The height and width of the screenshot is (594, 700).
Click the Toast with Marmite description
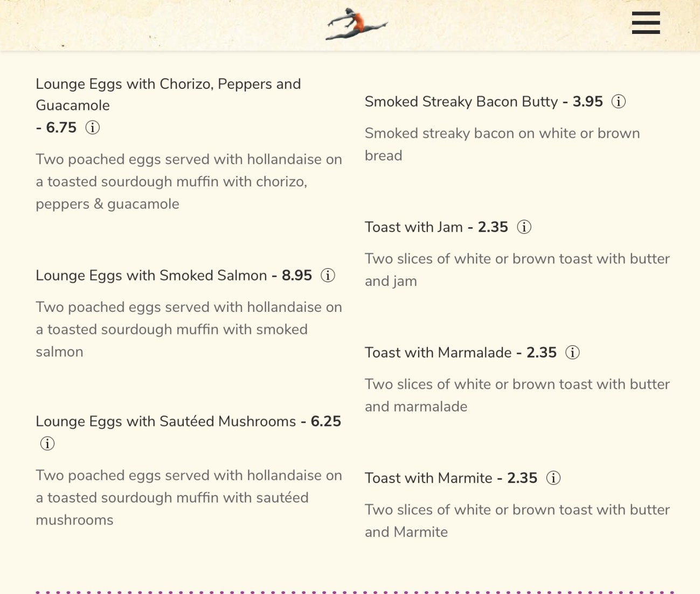[517, 520]
